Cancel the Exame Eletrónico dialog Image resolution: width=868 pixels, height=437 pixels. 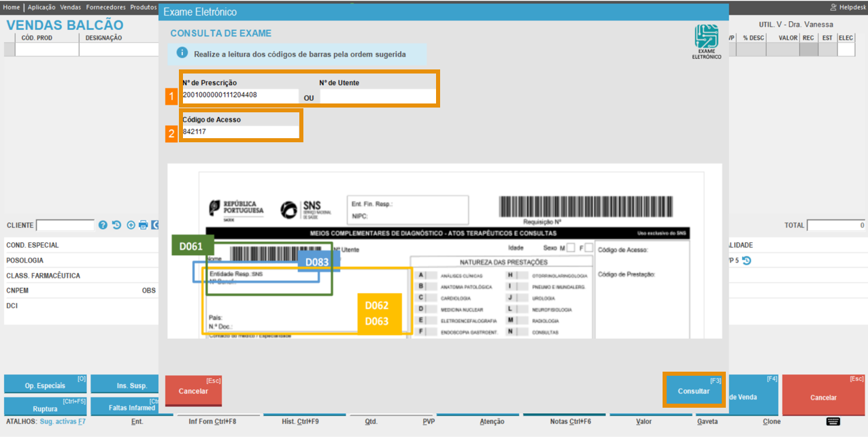click(193, 391)
